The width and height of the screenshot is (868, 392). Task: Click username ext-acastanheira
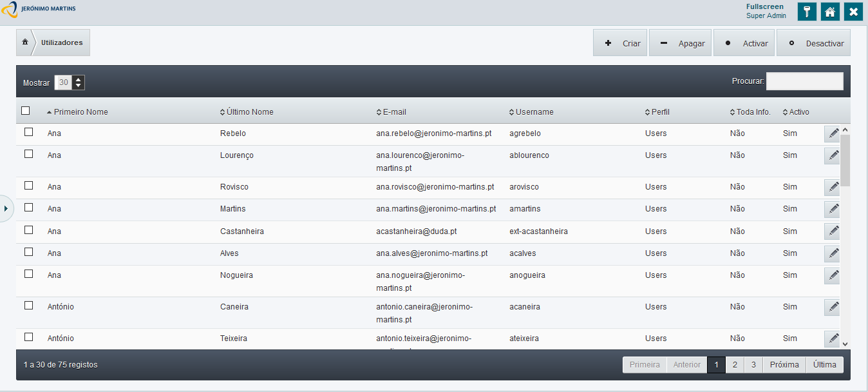pyautogui.click(x=538, y=231)
